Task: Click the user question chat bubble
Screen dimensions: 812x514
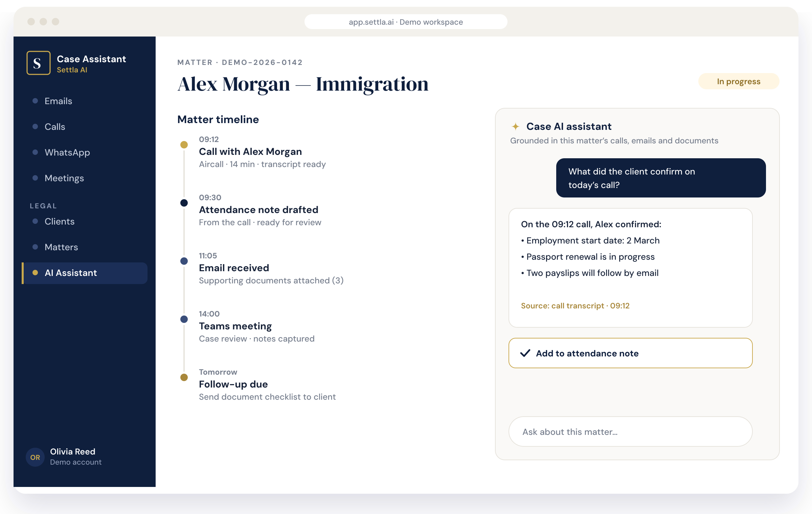Action: [661, 178]
